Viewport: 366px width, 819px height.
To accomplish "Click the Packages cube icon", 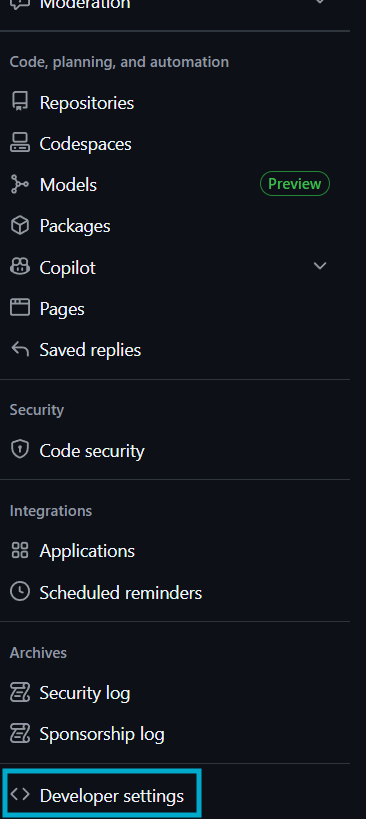I will (20, 226).
